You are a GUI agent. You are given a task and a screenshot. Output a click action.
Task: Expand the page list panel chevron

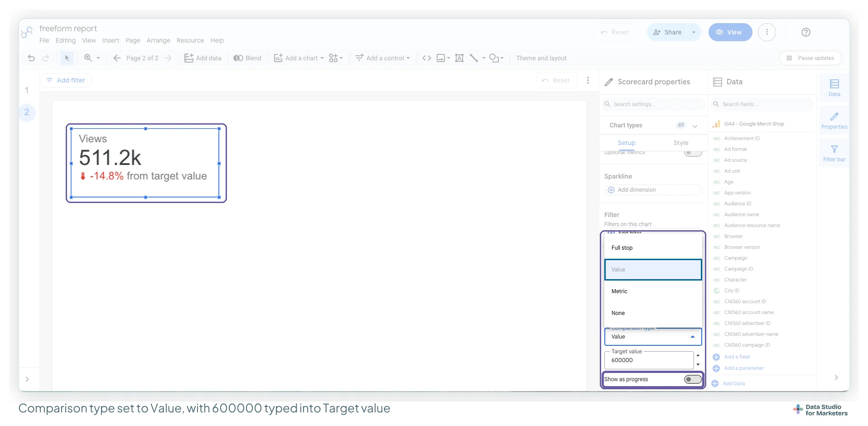(27, 379)
